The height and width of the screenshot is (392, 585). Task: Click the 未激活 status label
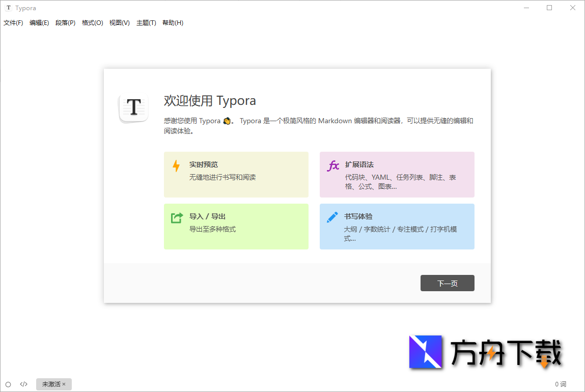[51, 384]
